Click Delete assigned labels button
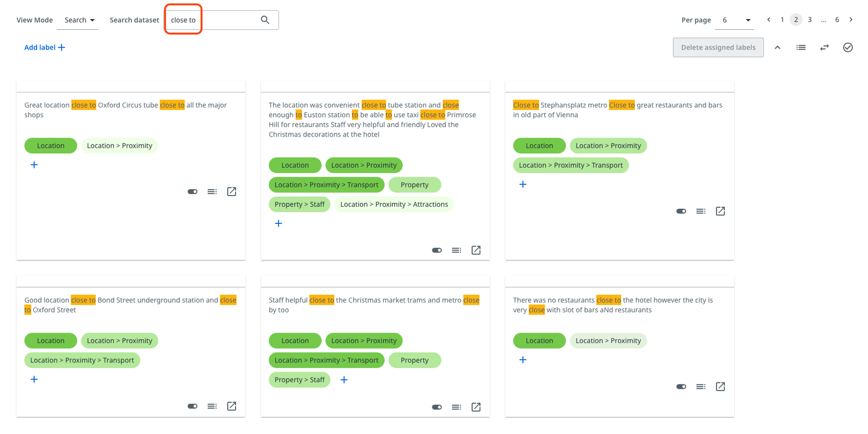Screen dimensions: 868x434 click(718, 47)
